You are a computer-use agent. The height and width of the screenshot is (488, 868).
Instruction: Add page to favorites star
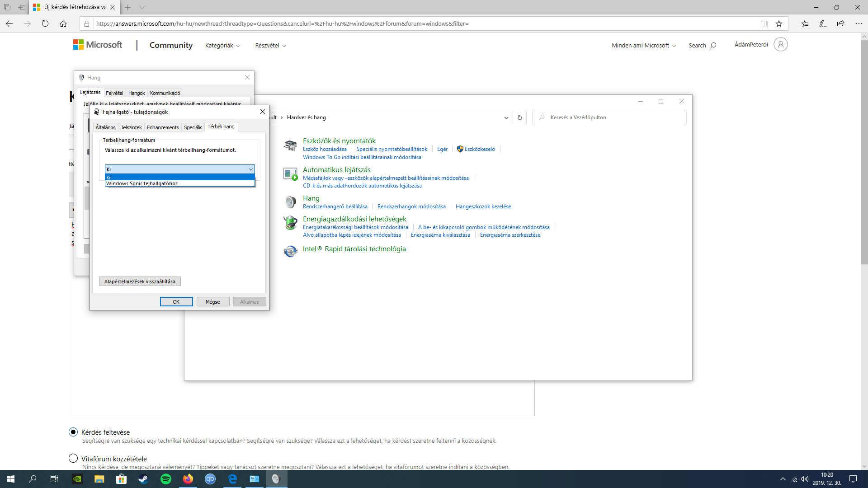[779, 23]
